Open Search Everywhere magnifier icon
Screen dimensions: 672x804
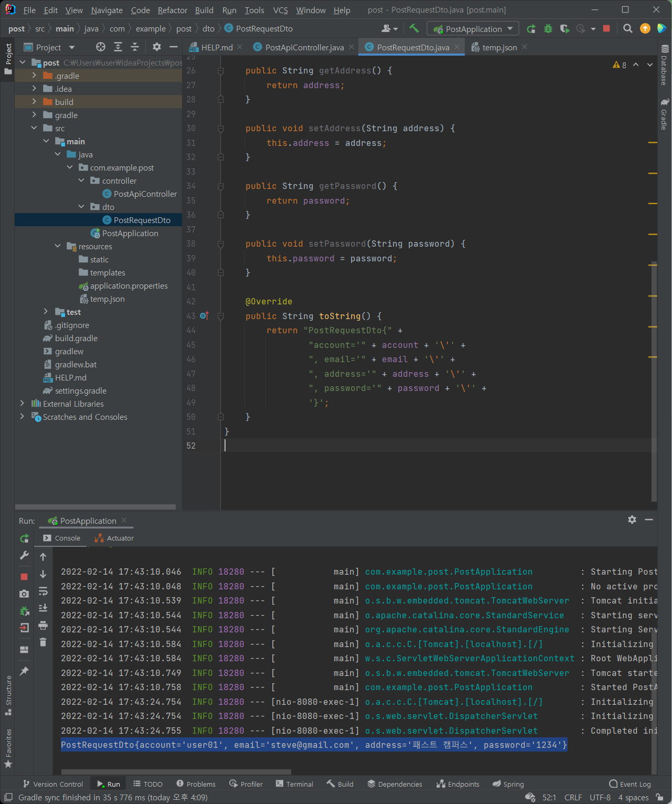pos(627,28)
